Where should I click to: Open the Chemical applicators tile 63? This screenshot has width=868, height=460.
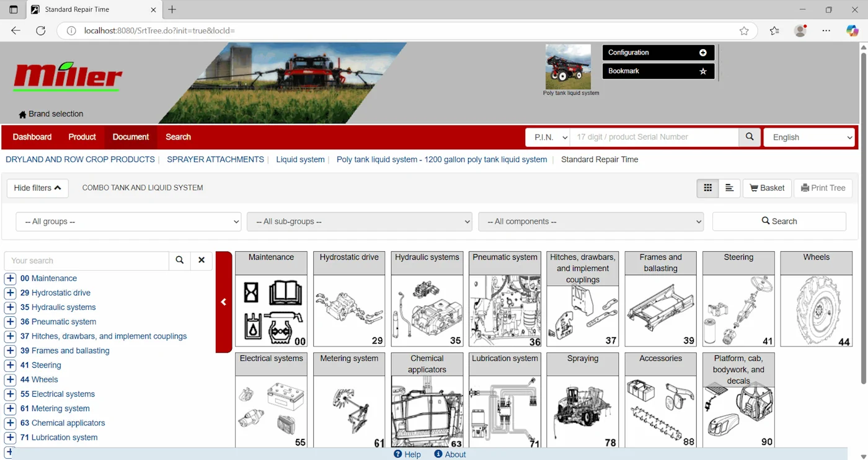427,400
